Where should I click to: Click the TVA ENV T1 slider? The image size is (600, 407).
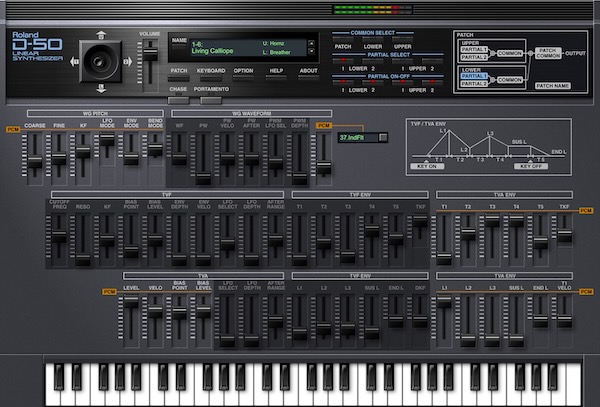point(444,258)
